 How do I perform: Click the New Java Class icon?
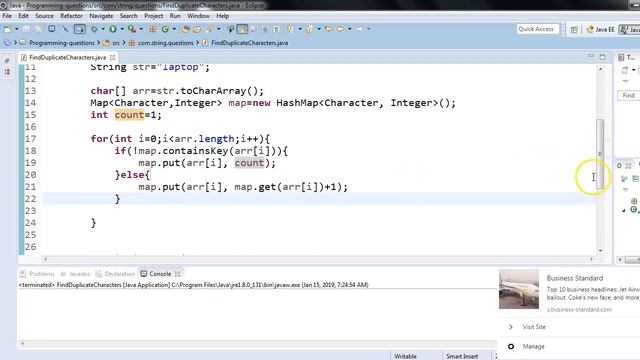tap(165, 29)
